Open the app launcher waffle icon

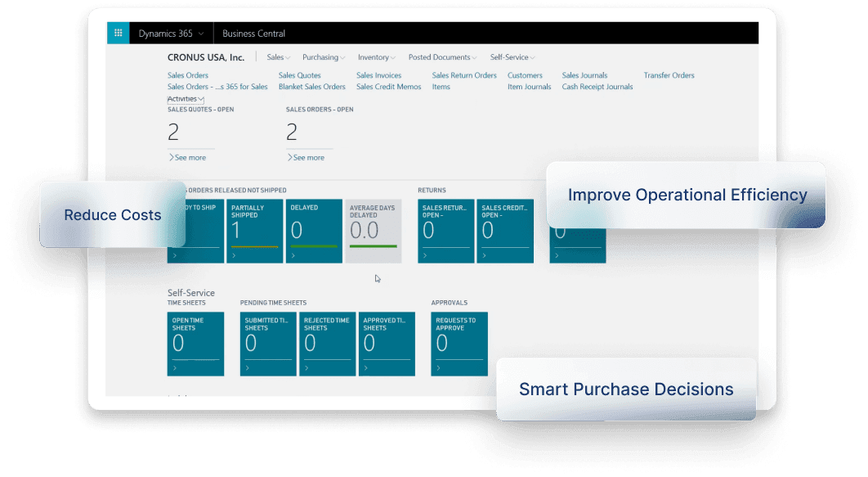click(119, 34)
